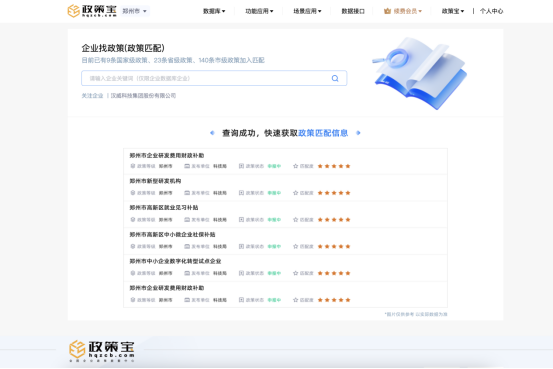Open policy 郑州市高新区中小微企业社保补贴
The width and height of the screenshot is (553, 369).
tap(172, 234)
